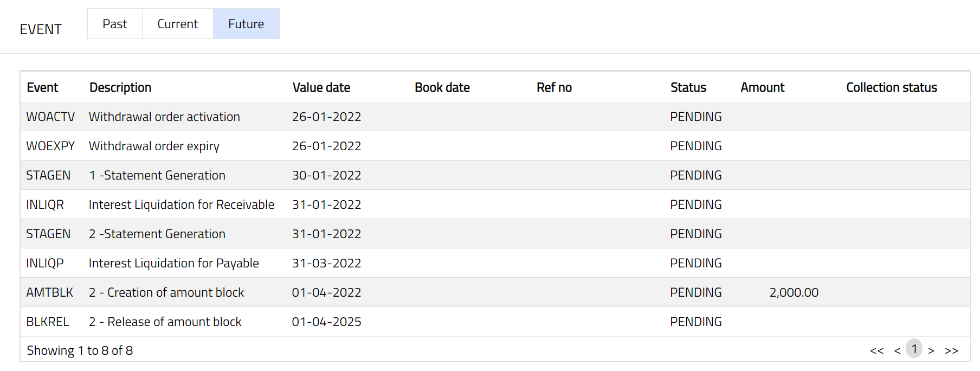The width and height of the screenshot is (980, 371).
Task: Select the Future events tab
Action: (246, 24)
